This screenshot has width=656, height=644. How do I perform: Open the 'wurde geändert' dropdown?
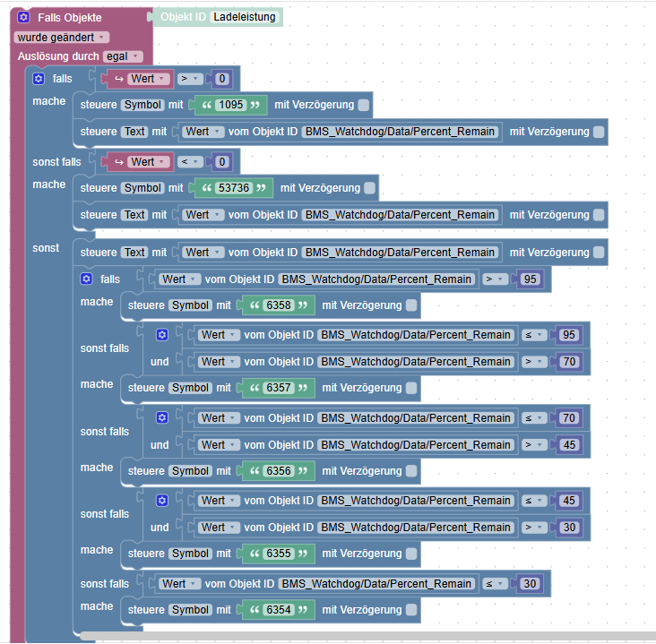point(61,38)
